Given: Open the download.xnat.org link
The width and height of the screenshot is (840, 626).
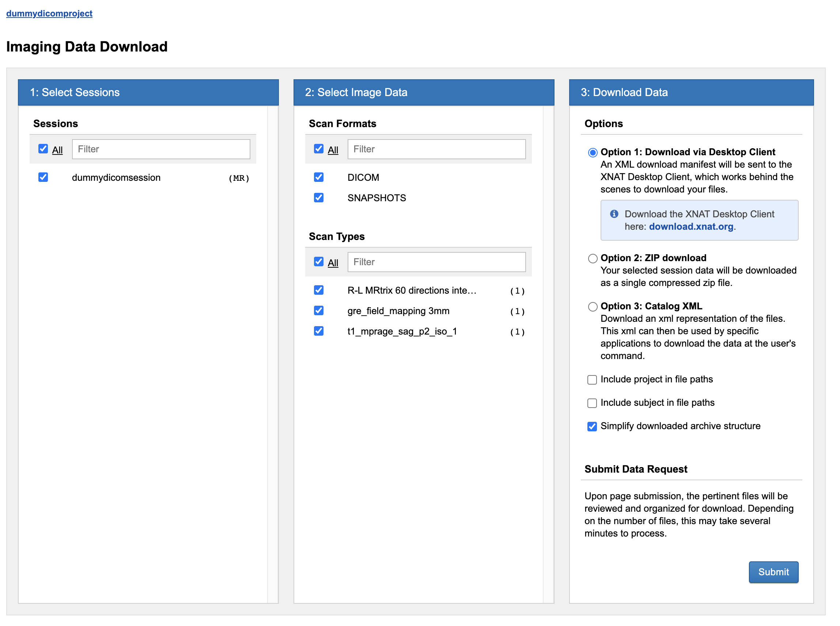Looking at the screenshot, I should (690, 226).
